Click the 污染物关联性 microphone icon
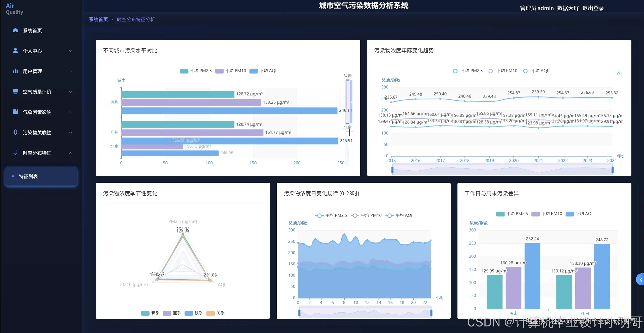This screenshot has height=333, width=644. pos(15,132)
